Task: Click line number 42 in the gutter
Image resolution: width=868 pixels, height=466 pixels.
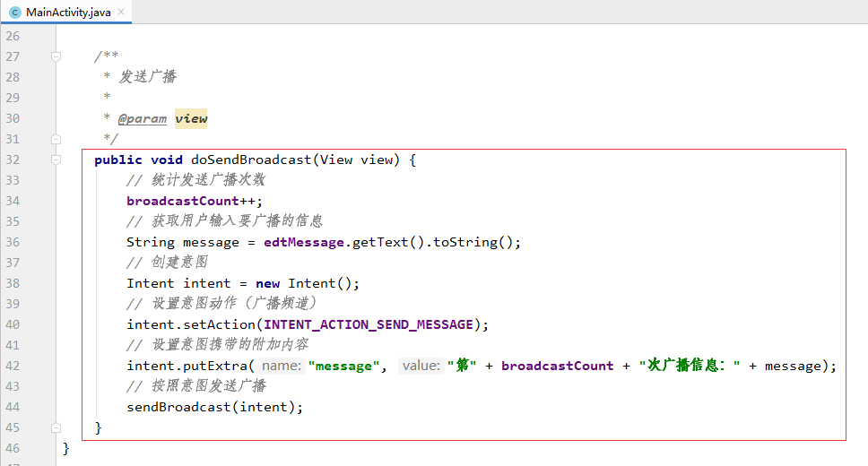Action: click(x=13, y=366)
